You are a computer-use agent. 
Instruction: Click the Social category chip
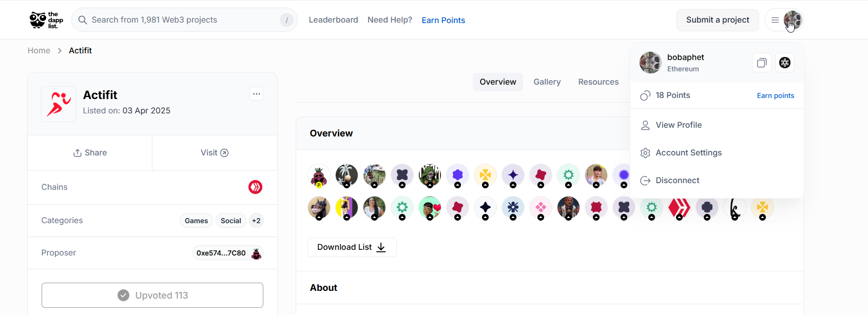click(231, 221)
